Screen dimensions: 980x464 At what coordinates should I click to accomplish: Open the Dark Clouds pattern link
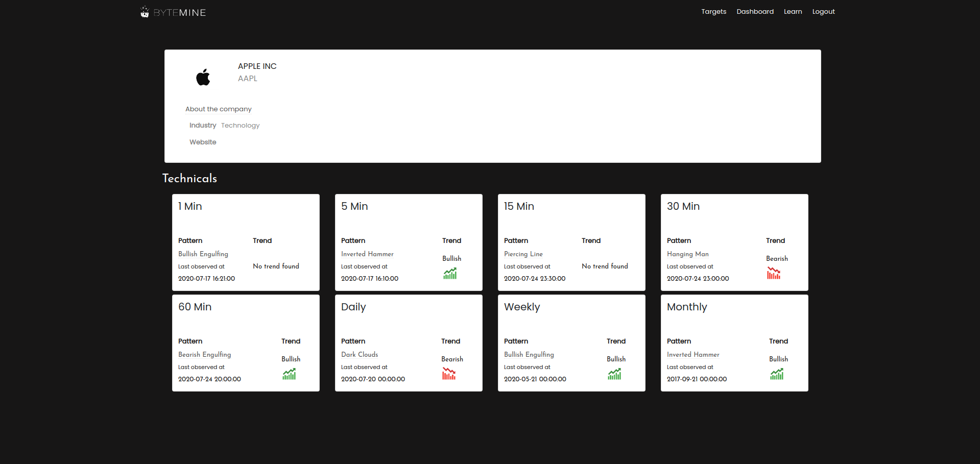[360, 355]
